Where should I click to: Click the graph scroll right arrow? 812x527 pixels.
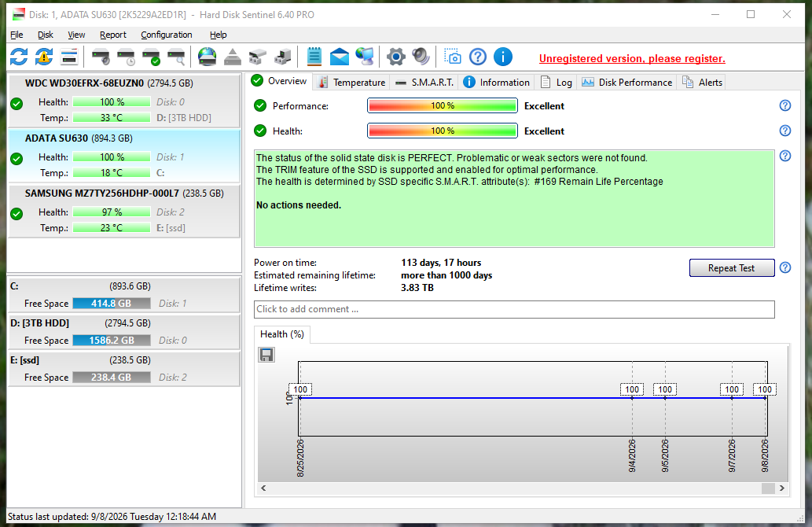click(782, 488)
